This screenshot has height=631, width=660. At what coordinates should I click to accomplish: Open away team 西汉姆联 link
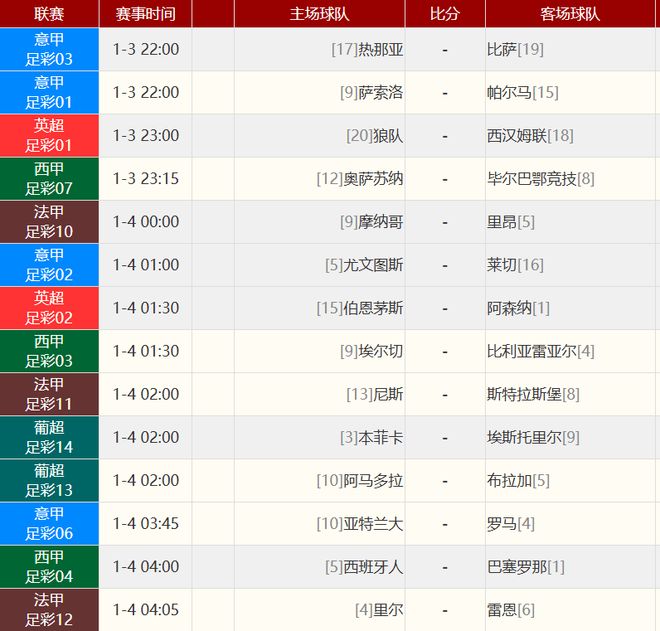coord(516,135)
